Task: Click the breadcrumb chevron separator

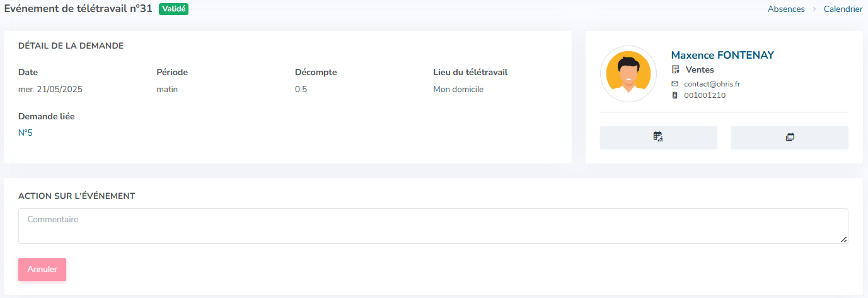Action: (814, 9)
